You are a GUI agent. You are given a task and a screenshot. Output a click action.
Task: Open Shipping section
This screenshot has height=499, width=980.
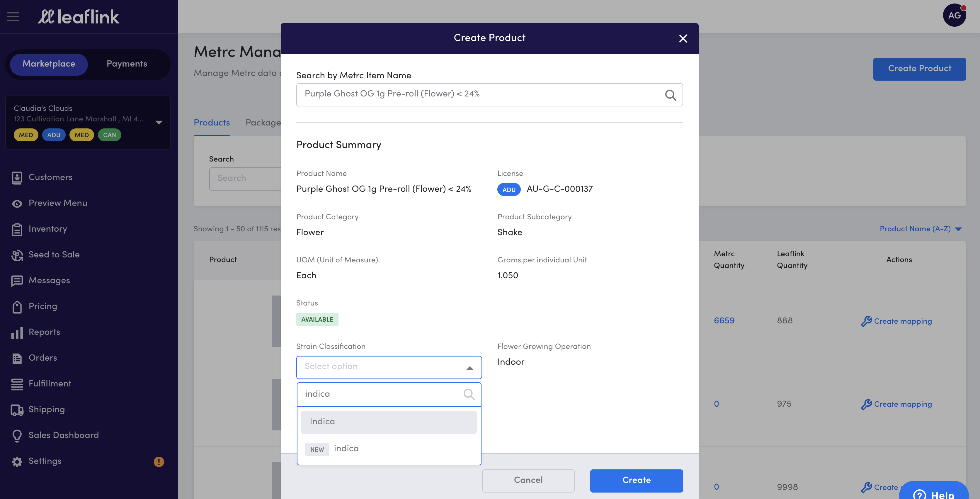46,410
